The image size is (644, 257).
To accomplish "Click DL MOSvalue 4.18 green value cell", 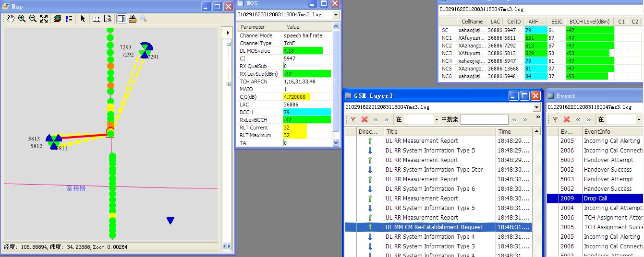I will [303, 51].
